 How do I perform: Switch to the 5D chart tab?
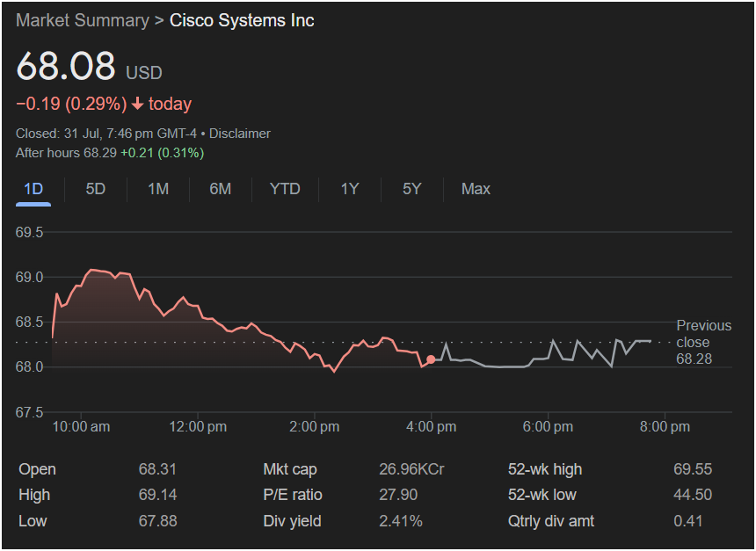click(x=96, y=189)
